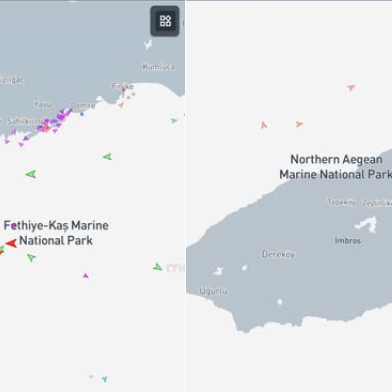Click the green vessel below Fethiye-Kaş label

[x=31, y=257]
